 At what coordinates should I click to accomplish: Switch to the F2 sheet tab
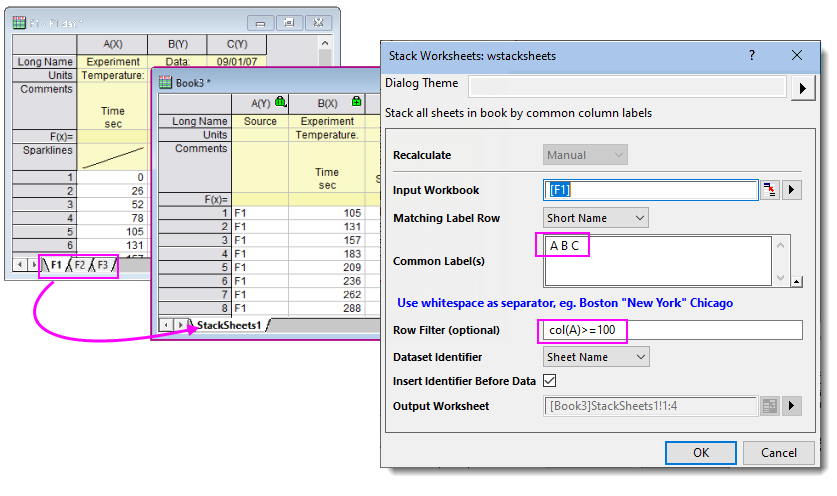(x=80, y=265)
